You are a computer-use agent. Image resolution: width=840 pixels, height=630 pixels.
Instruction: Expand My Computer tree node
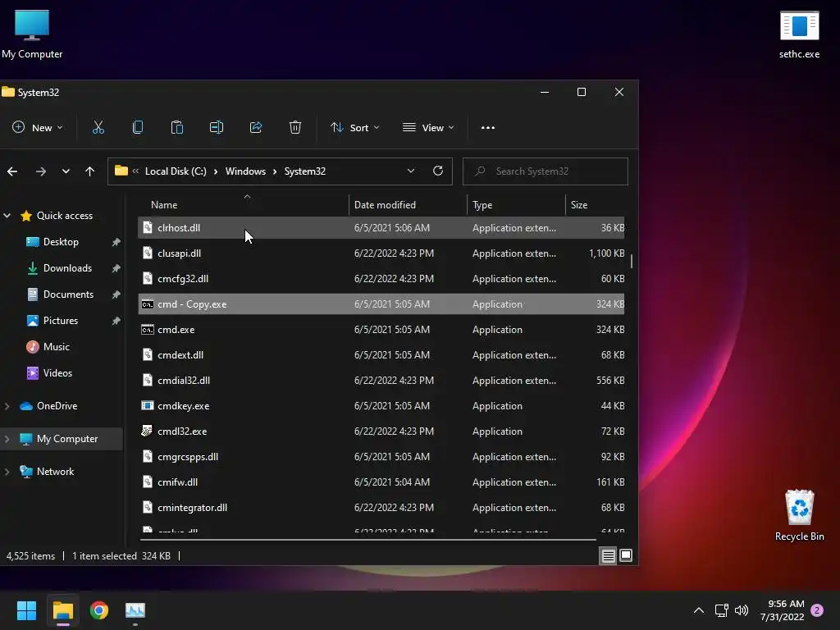click(x=7, y=439)
